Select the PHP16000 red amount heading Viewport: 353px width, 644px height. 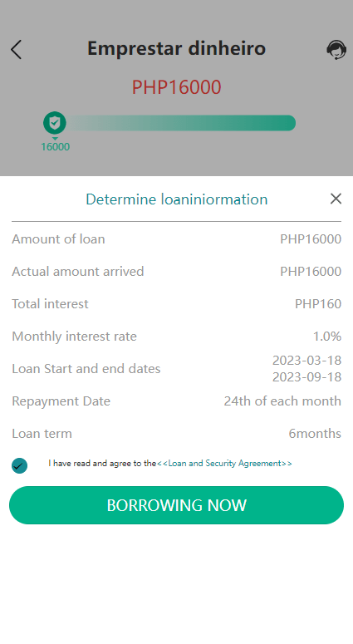[x=176, y=87]
